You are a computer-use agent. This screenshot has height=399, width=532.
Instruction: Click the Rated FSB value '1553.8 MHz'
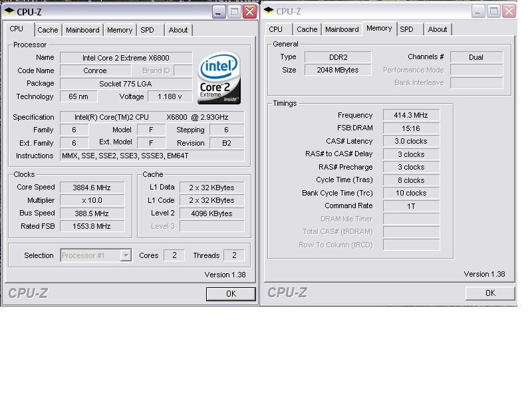coord(92,226)
